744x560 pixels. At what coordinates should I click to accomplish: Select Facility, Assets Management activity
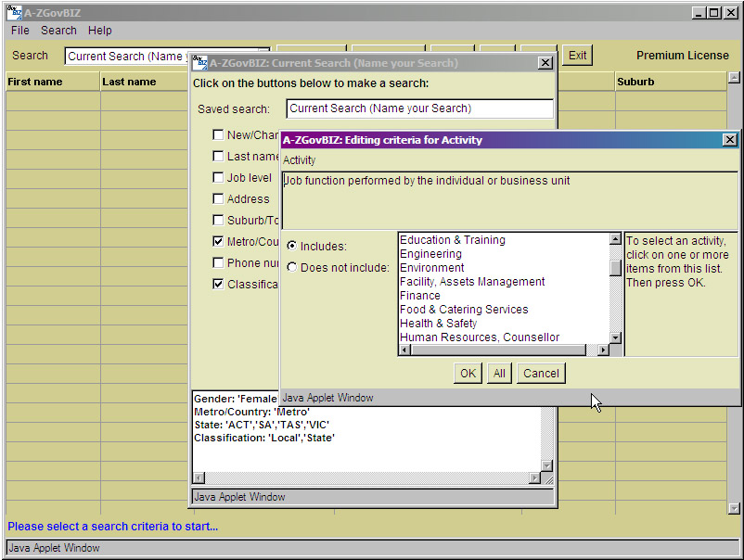click(504, 282)
